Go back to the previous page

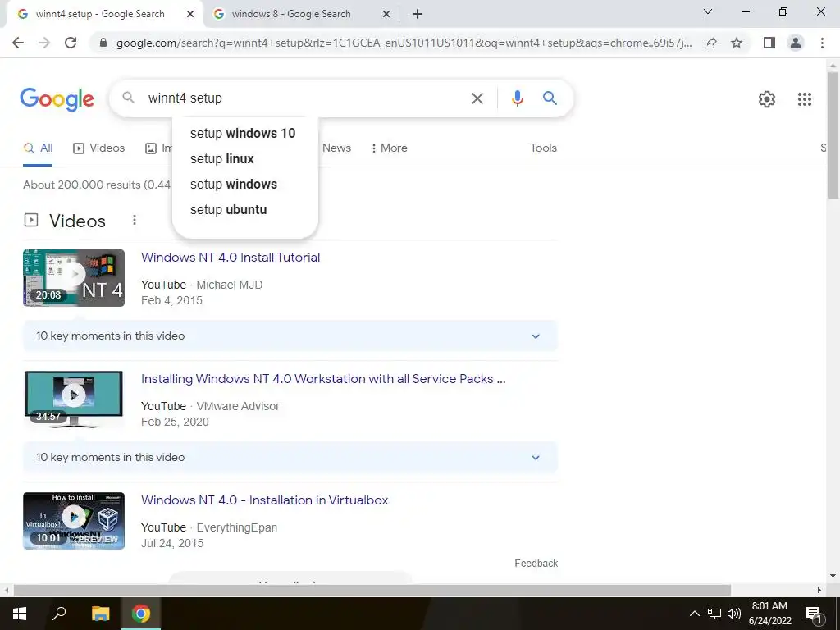18,43
